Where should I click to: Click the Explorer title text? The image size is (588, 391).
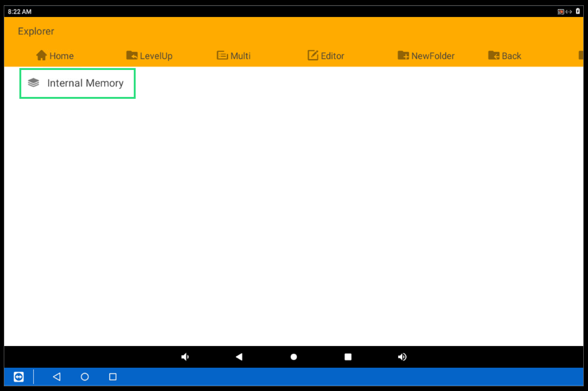point(36,31)
